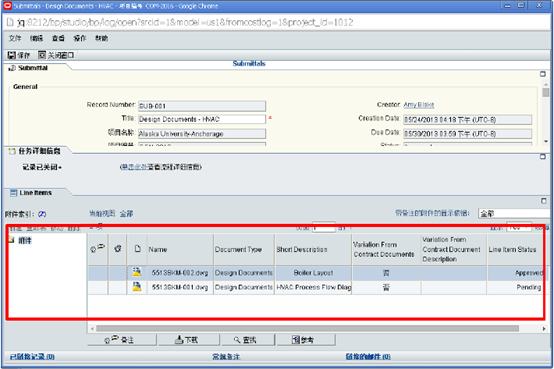Click the Title input field
The image size is (554, 369).
click(202, 119)
